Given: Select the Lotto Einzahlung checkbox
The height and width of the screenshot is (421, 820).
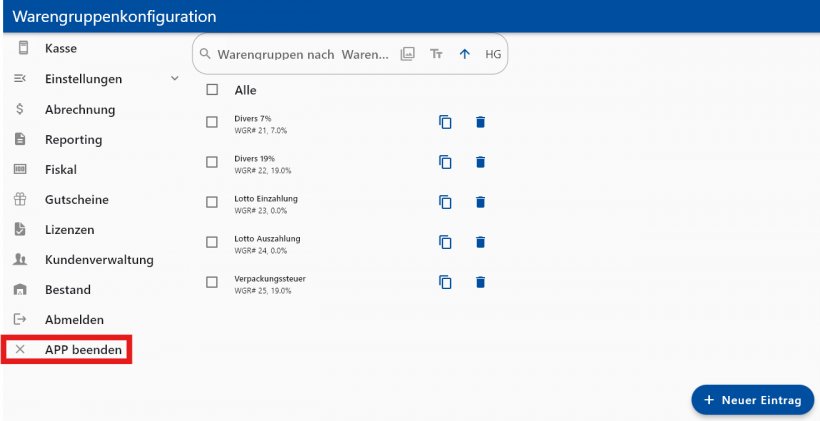Looking at the screenshot, I should coord(212,202).
